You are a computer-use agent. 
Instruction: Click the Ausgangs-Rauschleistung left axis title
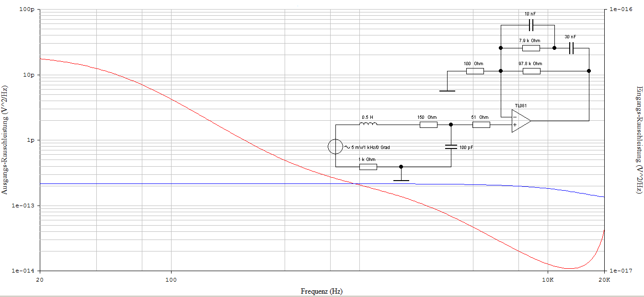point(5,140)
